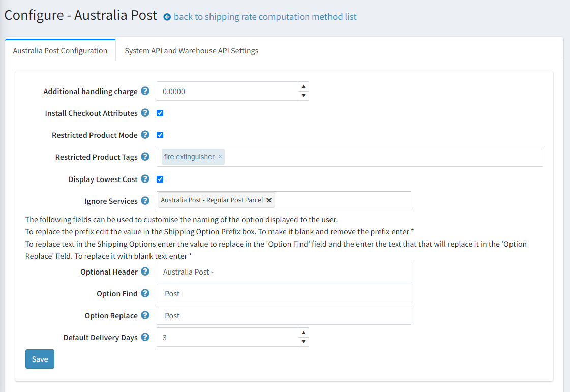Open help tooltip for Restricted Product Mode
The image size is (570, 392).
[145, 135]
